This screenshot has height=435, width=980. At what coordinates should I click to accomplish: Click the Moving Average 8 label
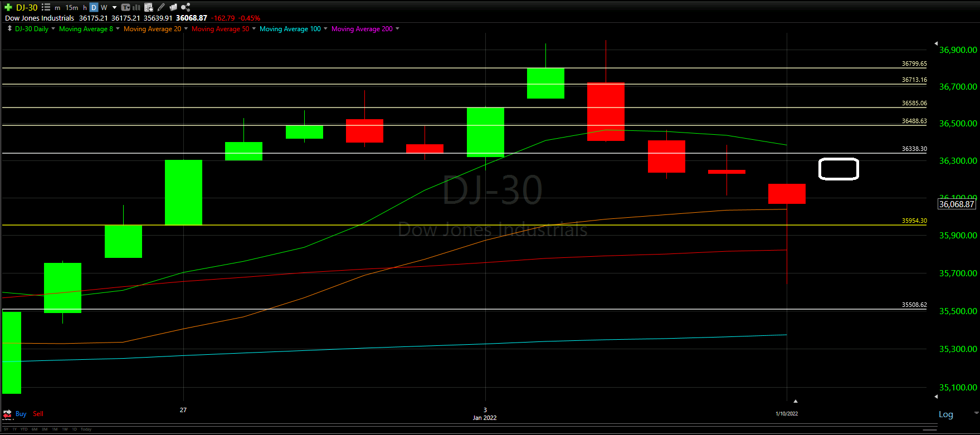(86, 29)
